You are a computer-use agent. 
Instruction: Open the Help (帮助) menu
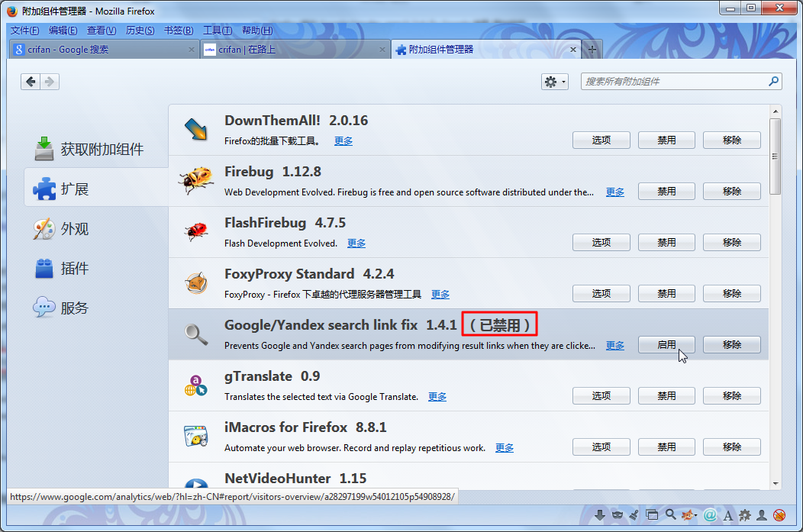(257, 31)
